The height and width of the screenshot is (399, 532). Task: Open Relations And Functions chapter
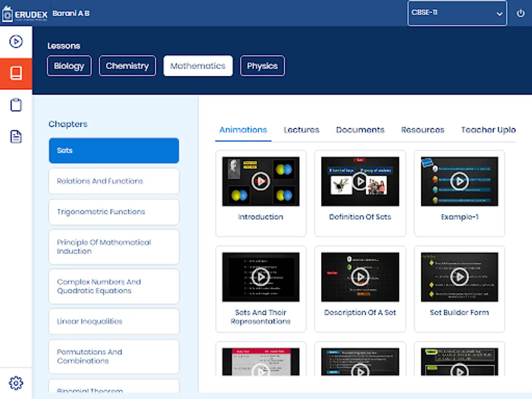114,181
